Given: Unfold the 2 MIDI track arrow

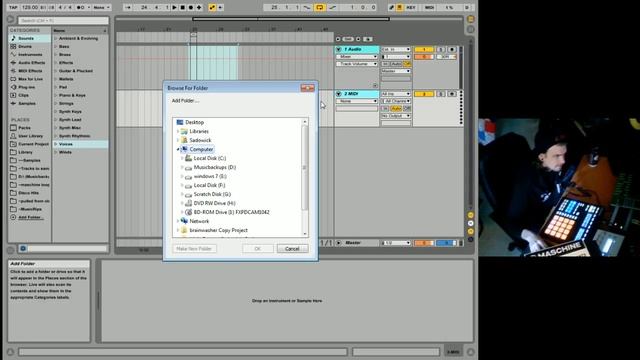Looking at the screenshot, I should point(338,94).
